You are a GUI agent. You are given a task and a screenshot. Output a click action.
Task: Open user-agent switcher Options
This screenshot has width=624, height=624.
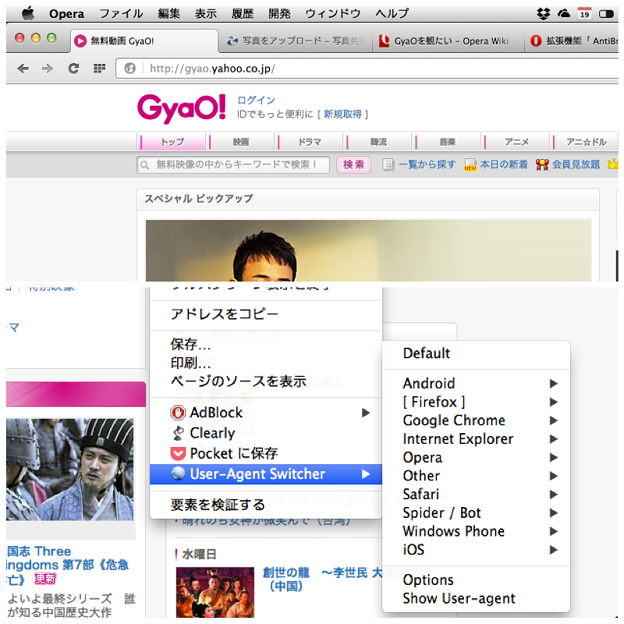[x=476, y=580]
